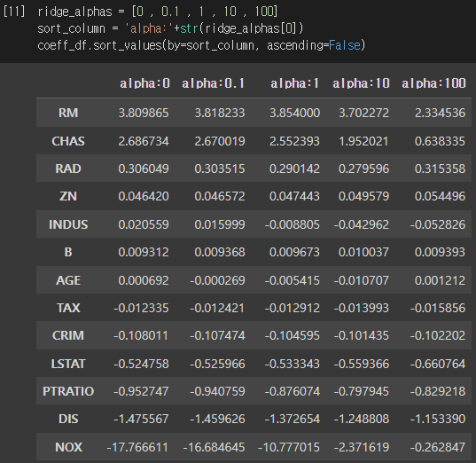Click CHAS value 2.686734
476x463 pixels.
(x=144, y=141)
